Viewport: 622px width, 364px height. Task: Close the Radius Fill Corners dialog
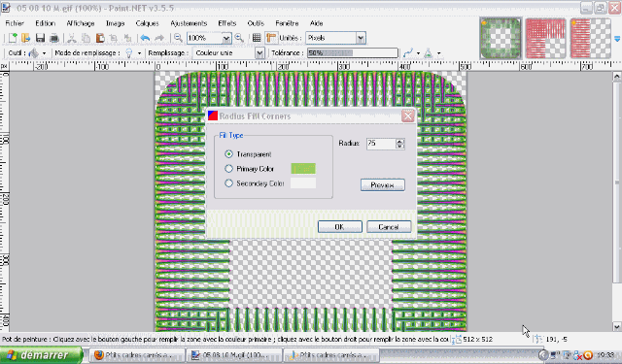pyautogui.click(x=408, y=116)
